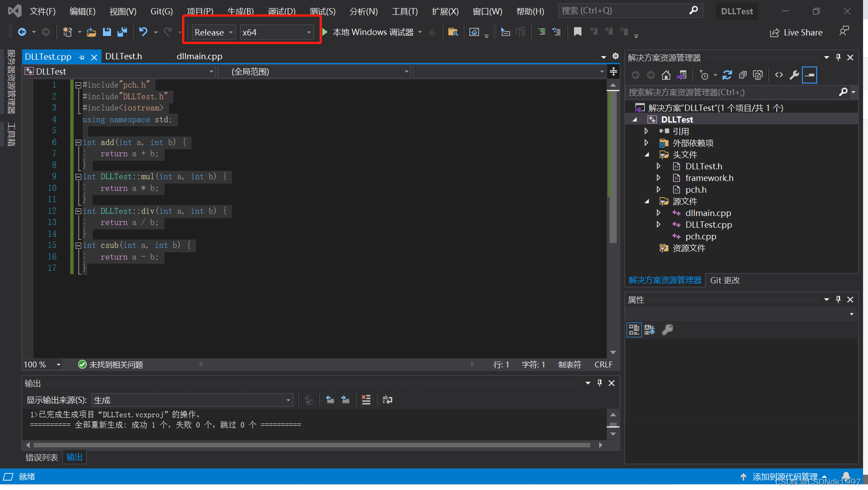
Task: Click the open file folder icon
Action: tap(91, 32)
